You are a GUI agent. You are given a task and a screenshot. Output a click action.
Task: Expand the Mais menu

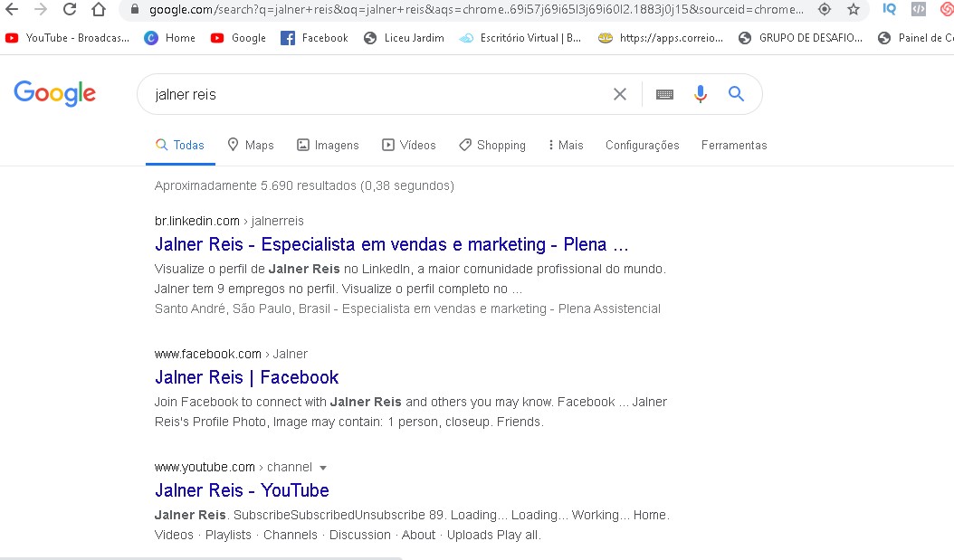click(x=566, y=146)
